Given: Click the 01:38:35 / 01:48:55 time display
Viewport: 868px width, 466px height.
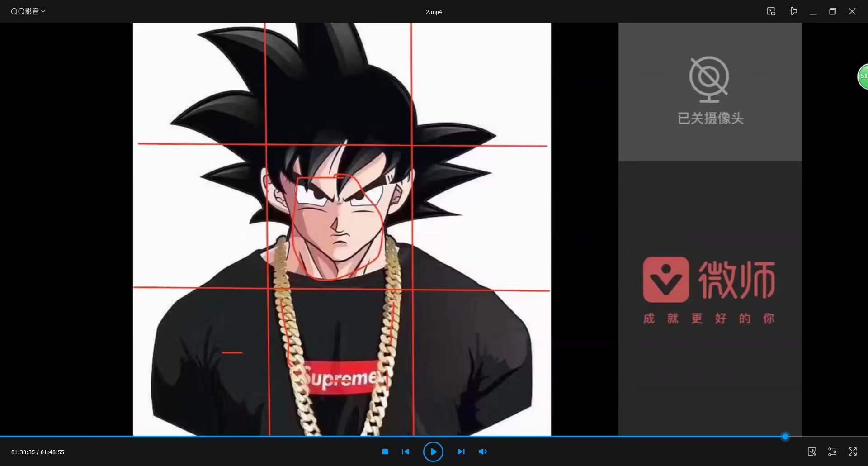Looking at the screenshot, I should click(38, 452).
